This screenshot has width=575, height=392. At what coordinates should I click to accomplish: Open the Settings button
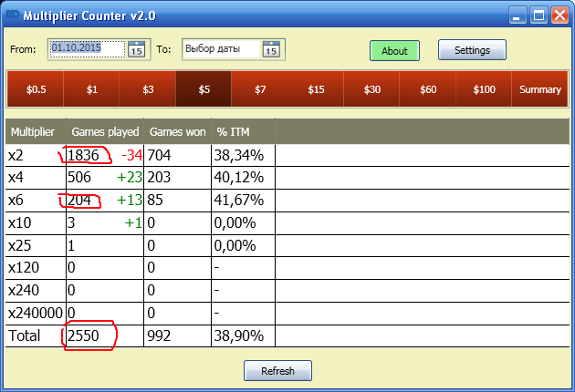472,50
